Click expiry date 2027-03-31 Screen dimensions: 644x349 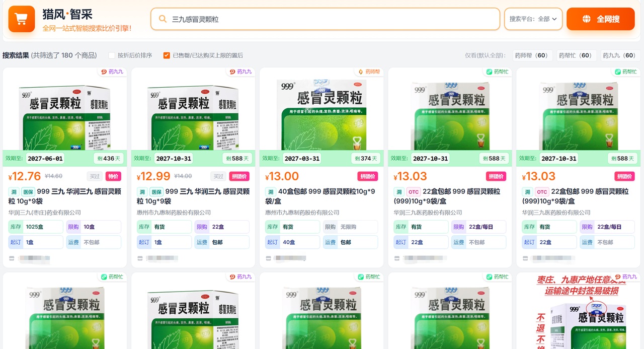[302, 158]
